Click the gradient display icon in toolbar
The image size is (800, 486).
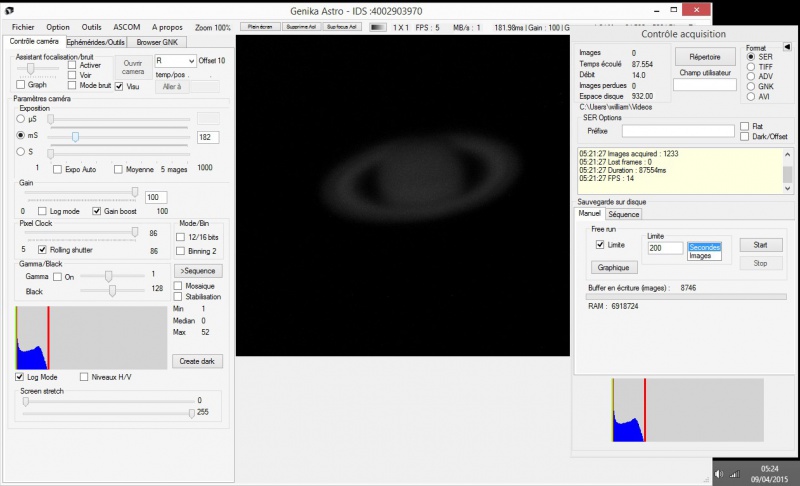[378, 27]
